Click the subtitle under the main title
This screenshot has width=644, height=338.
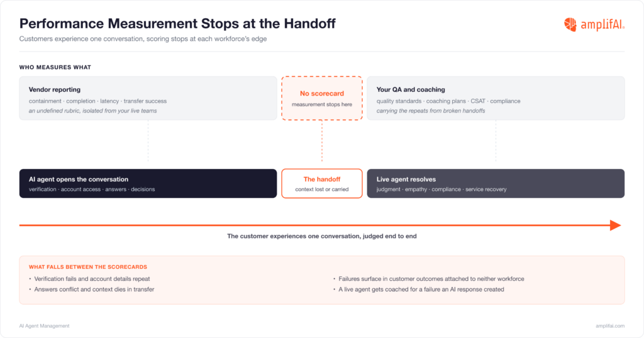(143, 39)
